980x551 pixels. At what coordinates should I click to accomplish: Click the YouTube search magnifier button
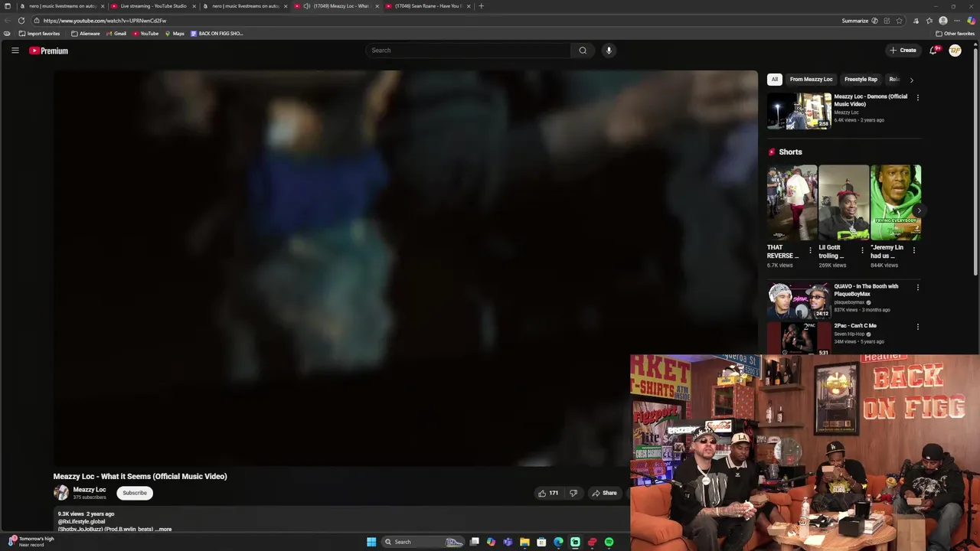[x=583, y=51]
